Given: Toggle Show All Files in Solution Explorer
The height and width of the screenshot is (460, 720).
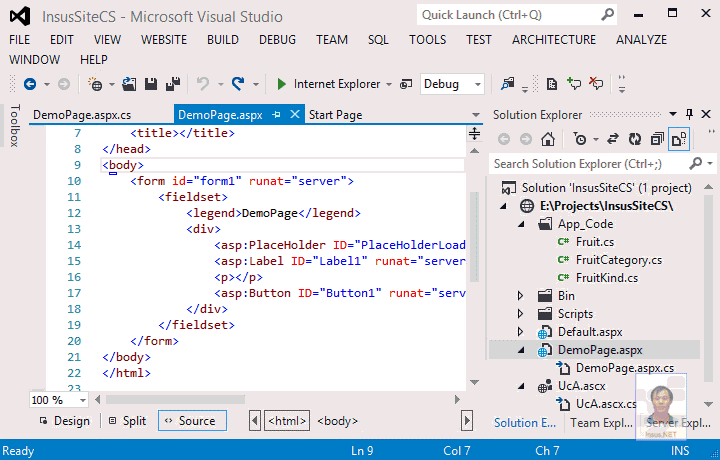Looking at the screenshot, I should click(x=679, y=139).
